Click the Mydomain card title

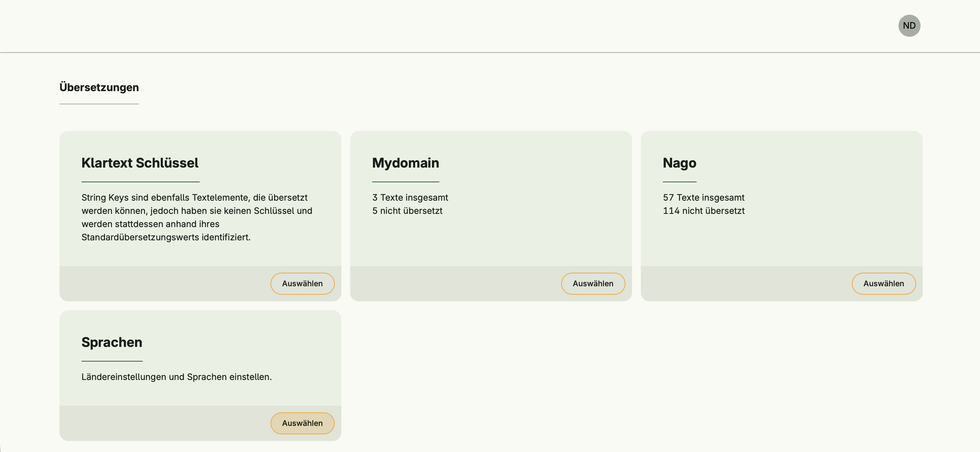(405, 163)
